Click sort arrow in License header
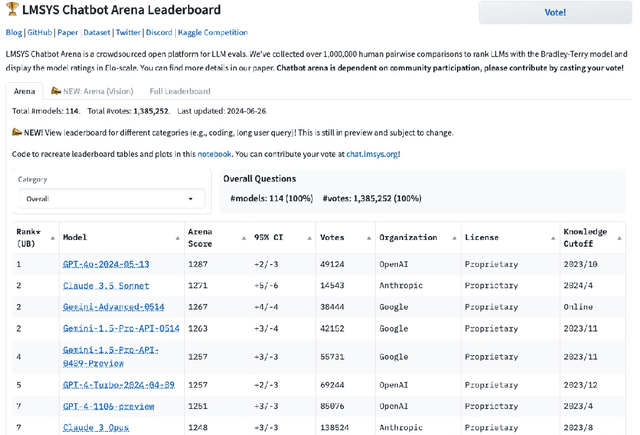The image size is (640, 435). pos(552,238)
